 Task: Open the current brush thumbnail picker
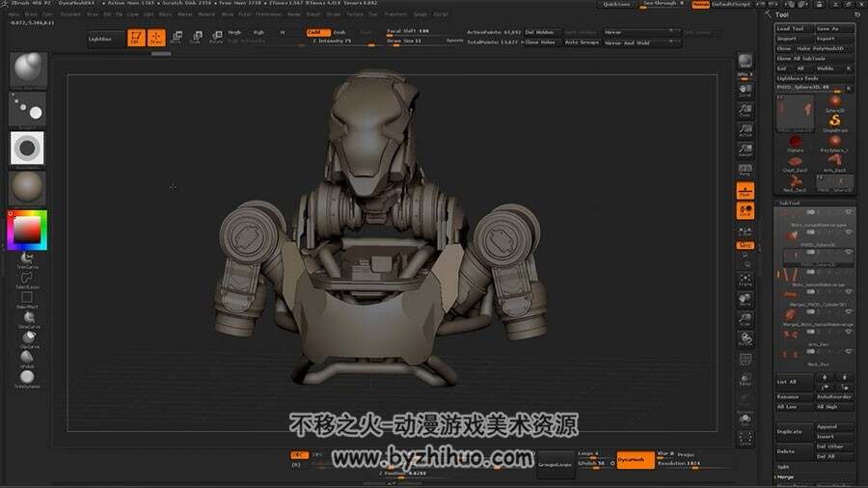click(27, 70)
